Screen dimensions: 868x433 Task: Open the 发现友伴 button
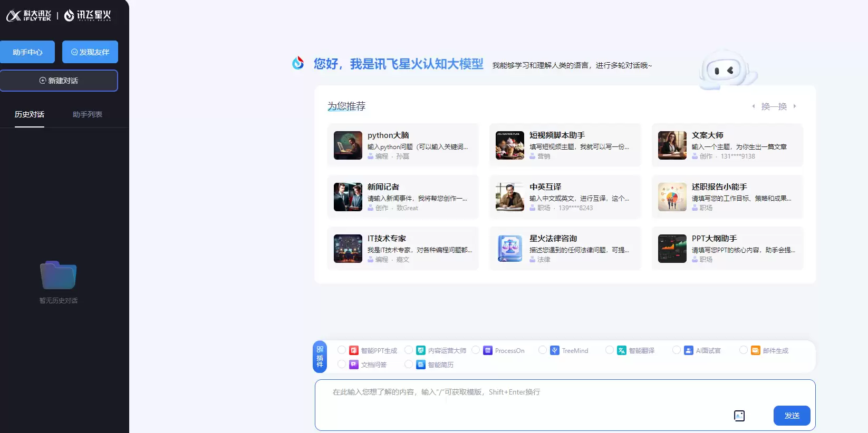(90, 52)
